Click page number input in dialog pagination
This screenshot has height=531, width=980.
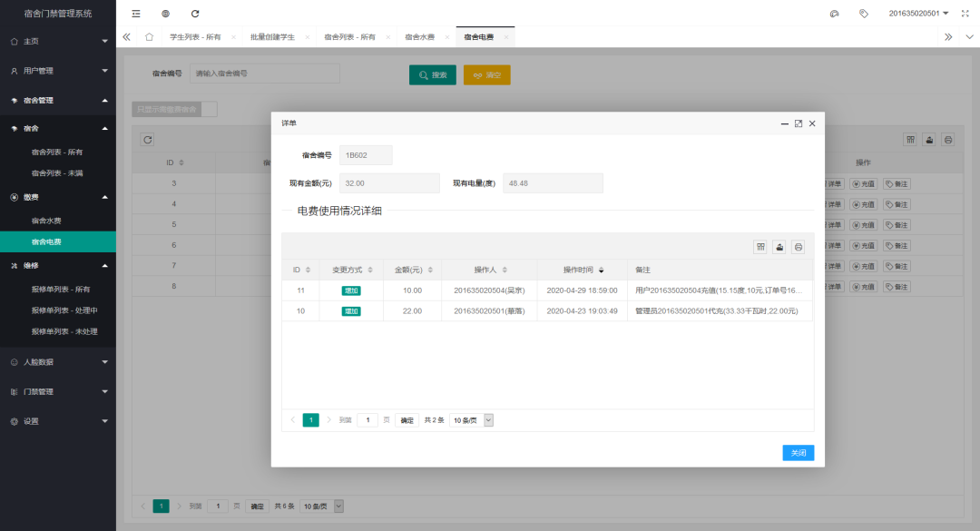pyautogui.click(x=367, y=420)
